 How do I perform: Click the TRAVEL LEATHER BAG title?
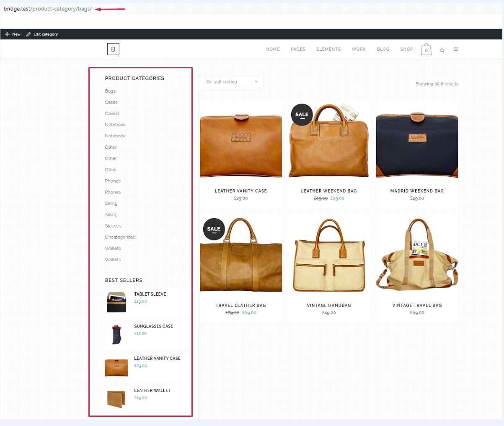click(x=241, y=305)
